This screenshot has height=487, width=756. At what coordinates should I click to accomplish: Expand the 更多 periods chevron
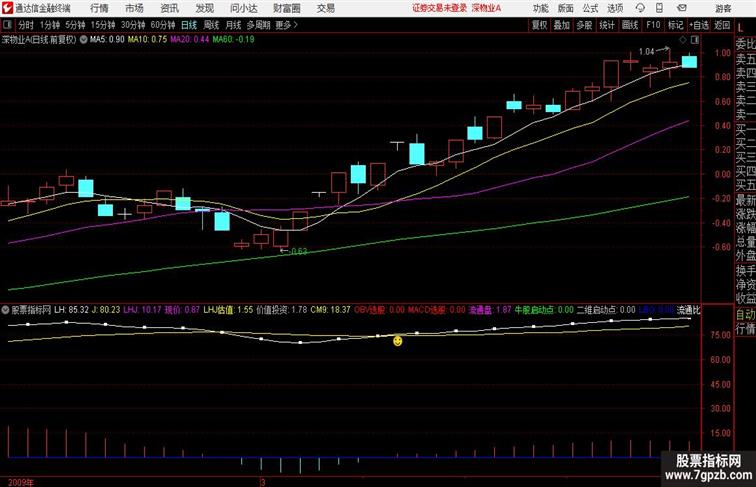[286, 25]
